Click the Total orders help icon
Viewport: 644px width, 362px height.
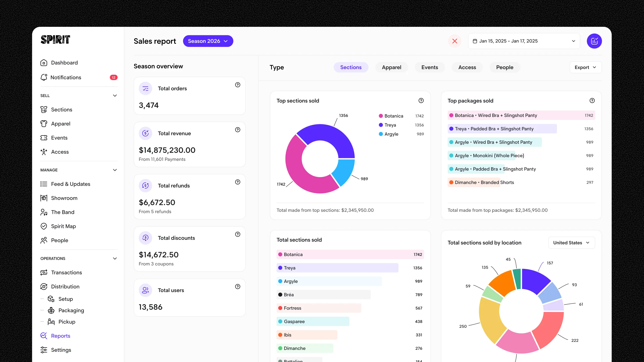click(x=237, y=85)
